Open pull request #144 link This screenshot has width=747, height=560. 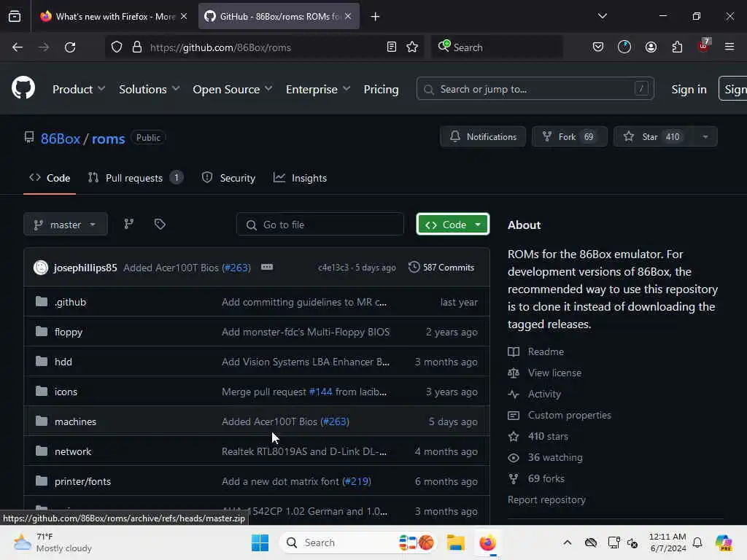click(321, 392)
